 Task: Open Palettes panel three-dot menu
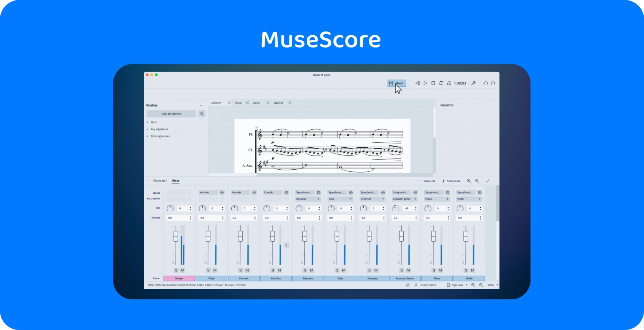(202, 105)
